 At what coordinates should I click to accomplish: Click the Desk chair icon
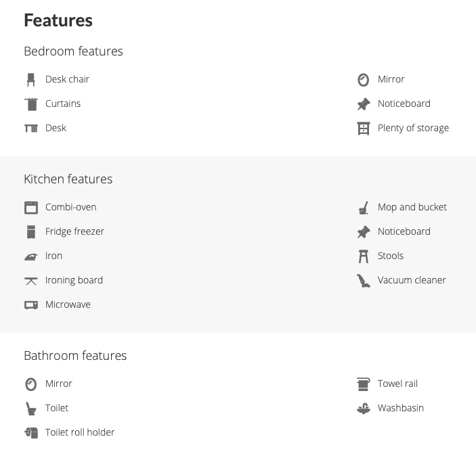click(30, 80)
